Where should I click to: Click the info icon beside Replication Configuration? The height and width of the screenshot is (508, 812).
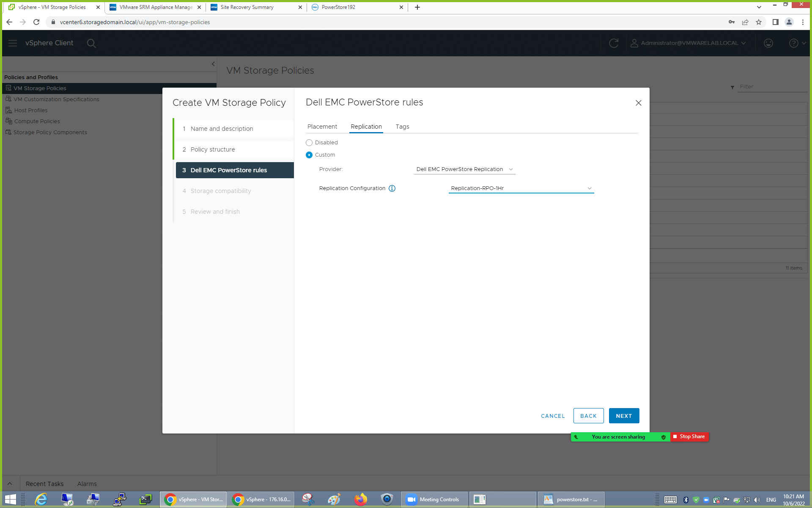[392, 188]
